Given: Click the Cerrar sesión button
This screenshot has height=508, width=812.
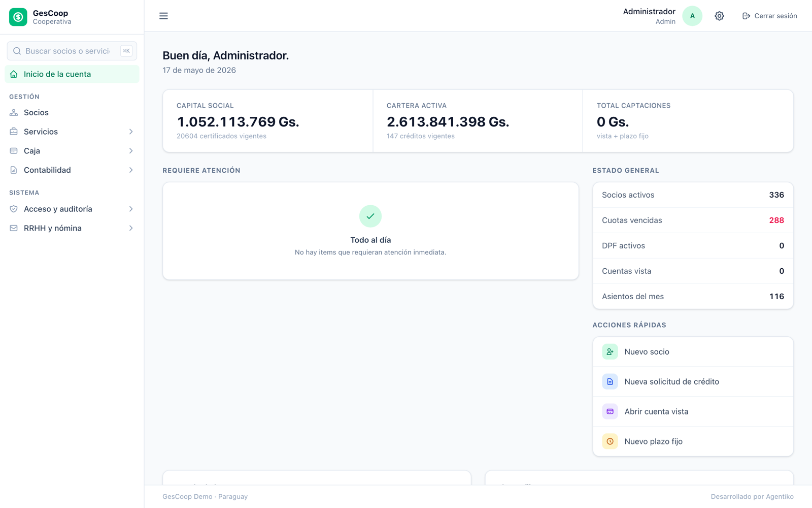Looking at the screenshot, I should click(x=769, y=16).
